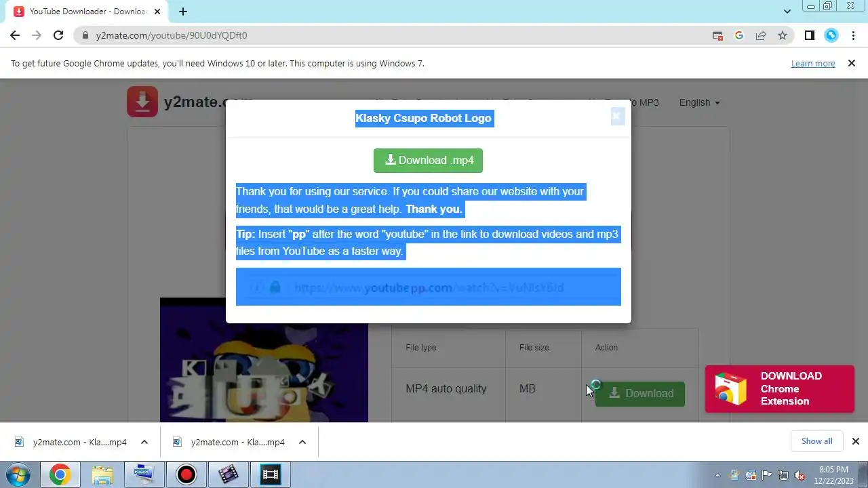Click the keyboard app taskbar icon
Viewport: 868px width, 488px height.
[144, 474]
